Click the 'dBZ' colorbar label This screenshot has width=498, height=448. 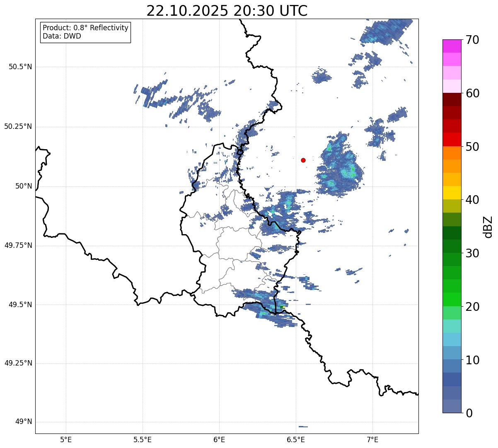coord(488,226)
